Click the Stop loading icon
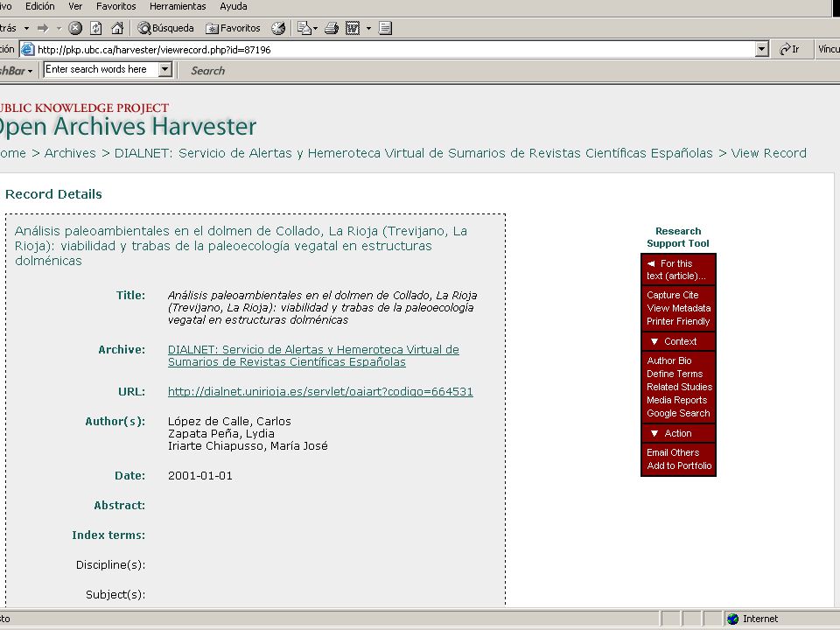The width and height of the screenshot is (840, 630). click(x=75, y=28)
